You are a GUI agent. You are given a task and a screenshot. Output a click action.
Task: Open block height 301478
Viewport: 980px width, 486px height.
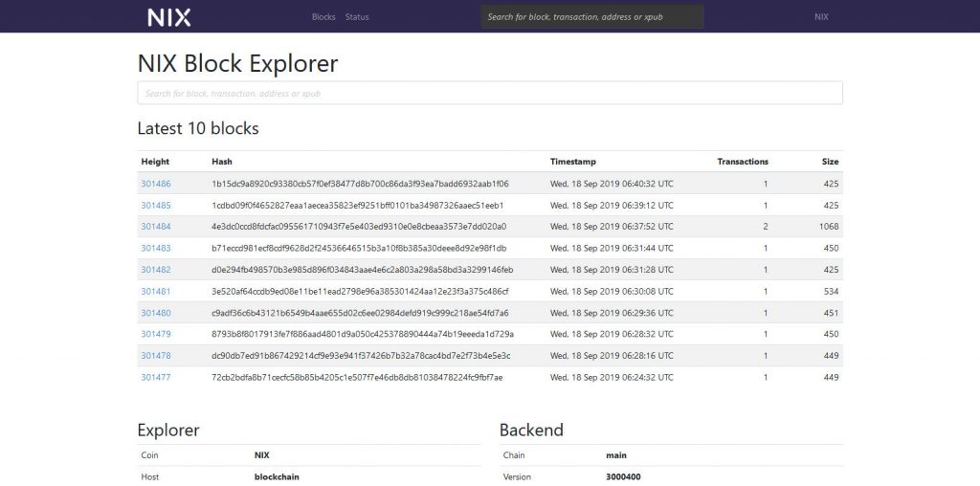pos(156,356)
